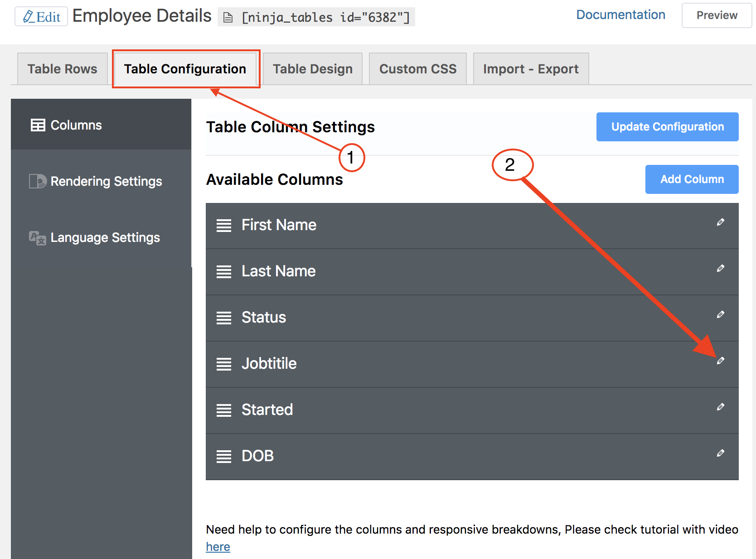The image size is (756, 559).
Task: Switch to the Table Design tab
Action: pyautogui.click(x=312, y=68)
